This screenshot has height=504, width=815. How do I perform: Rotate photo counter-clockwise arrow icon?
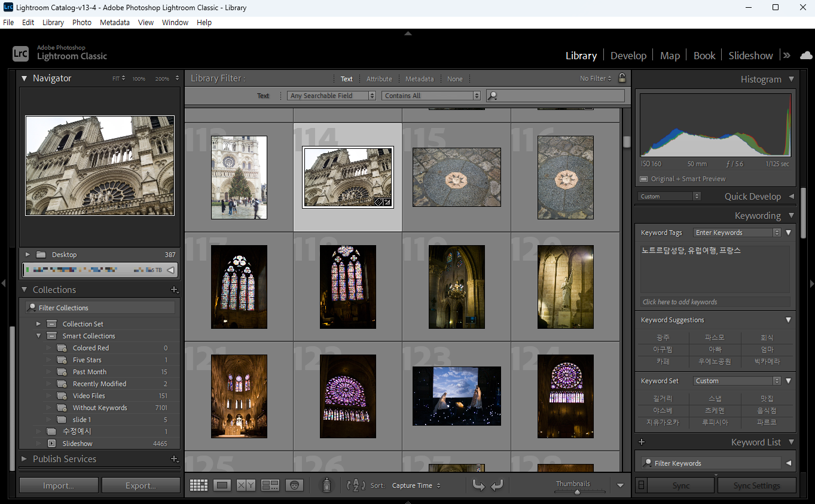478,485
